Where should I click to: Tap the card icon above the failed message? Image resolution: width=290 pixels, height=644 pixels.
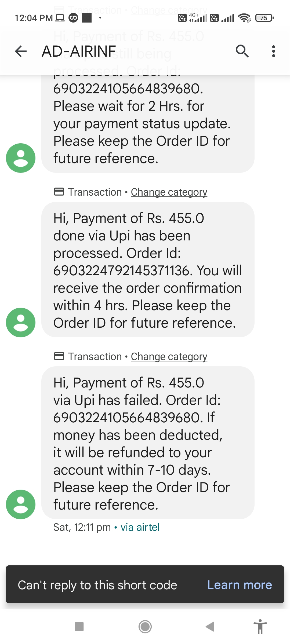pyautogui.click(x=59, y=356)
